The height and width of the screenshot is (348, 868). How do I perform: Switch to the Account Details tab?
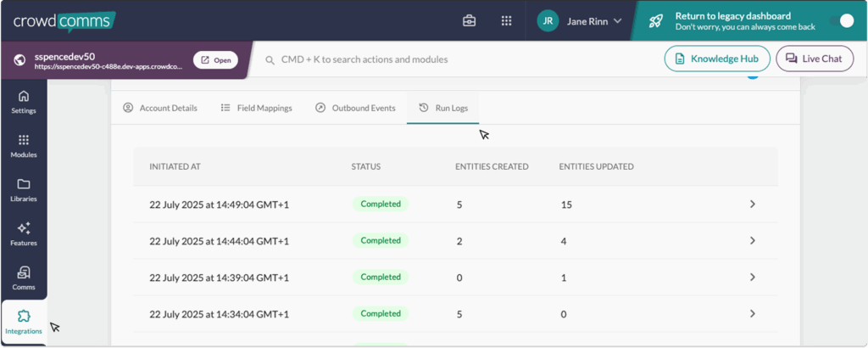pos(160,108)
